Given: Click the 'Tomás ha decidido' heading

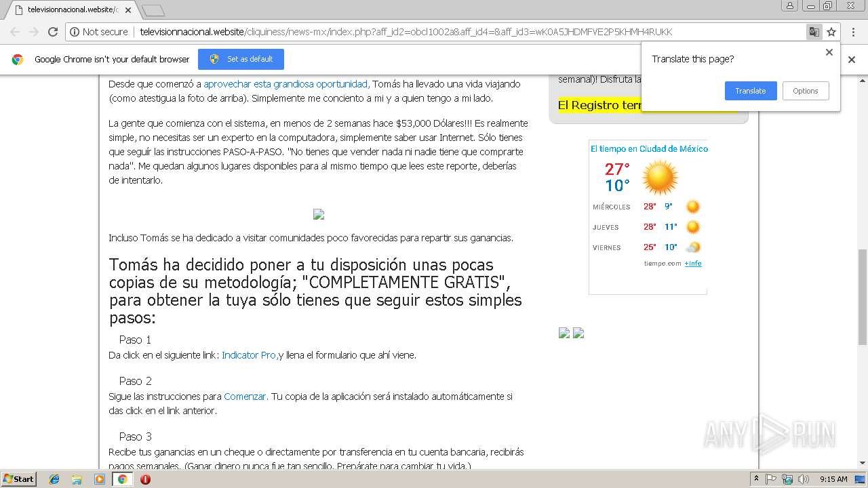Looking at the screenshot, I should coord(315,291).
